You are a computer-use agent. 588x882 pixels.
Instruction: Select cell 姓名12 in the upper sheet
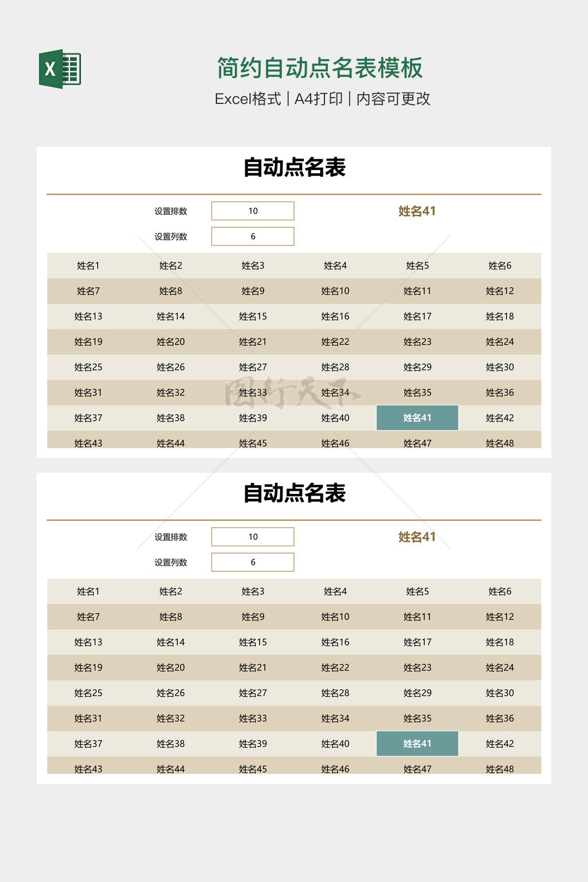(500, 291)
